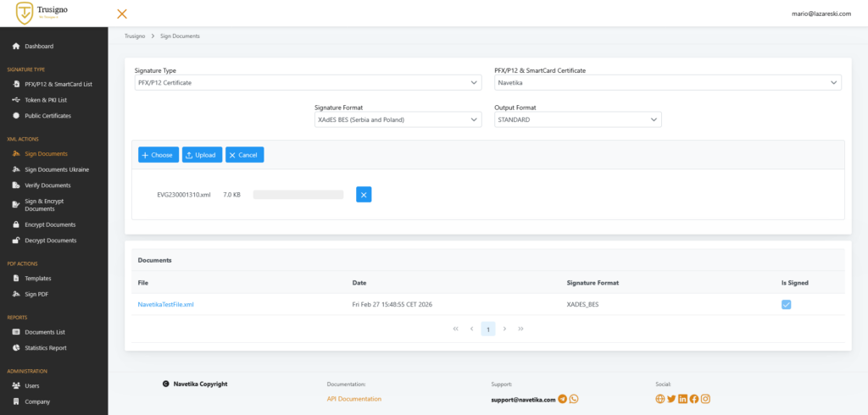Click the file upload progress bar
This screenshot has height=415, width=868.
[x=298, y=195]
